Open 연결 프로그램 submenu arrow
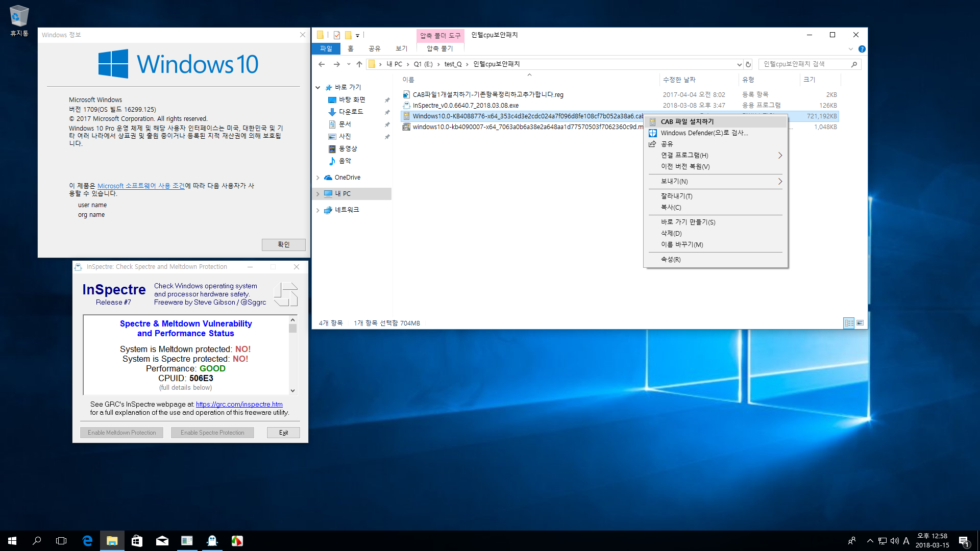The width and height of the screenshot is (980, 551). [x=780, y=155]
